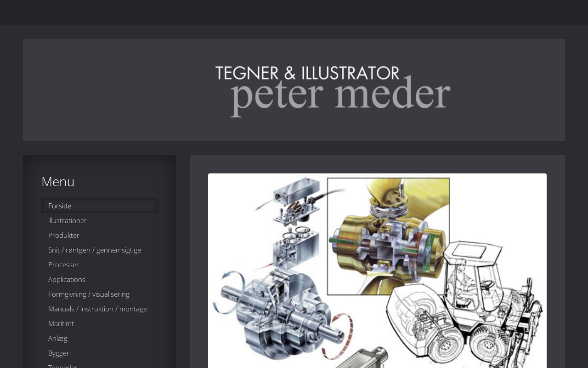
Task: Click the TEGNER & ILLUSTRATOR header text
Action: pos(307,73)
